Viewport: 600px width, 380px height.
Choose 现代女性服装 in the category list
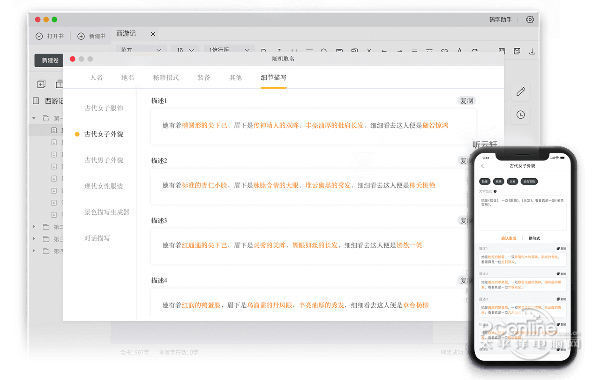pos(104,186)
